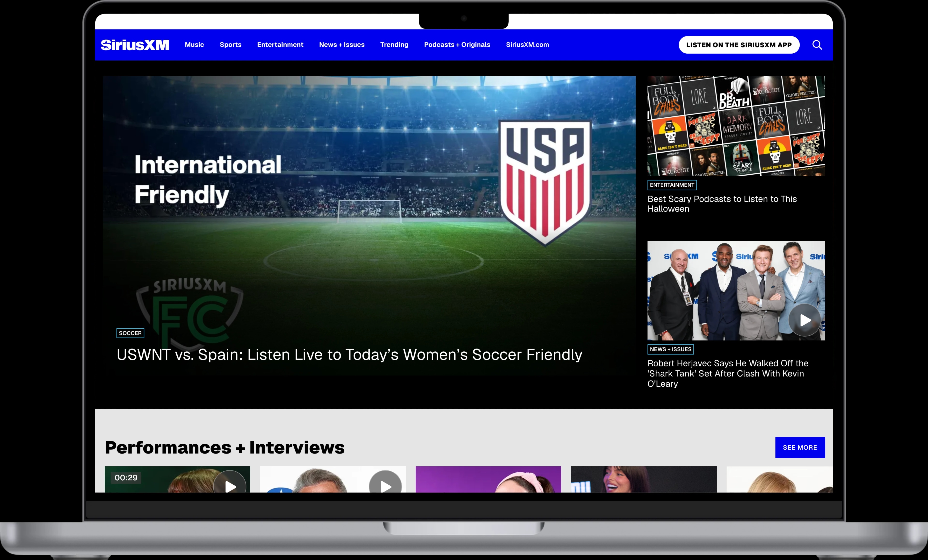The image size is (928, 560).
Task: Click Listen on the SiriusXM App button
Action: point(739,45)
